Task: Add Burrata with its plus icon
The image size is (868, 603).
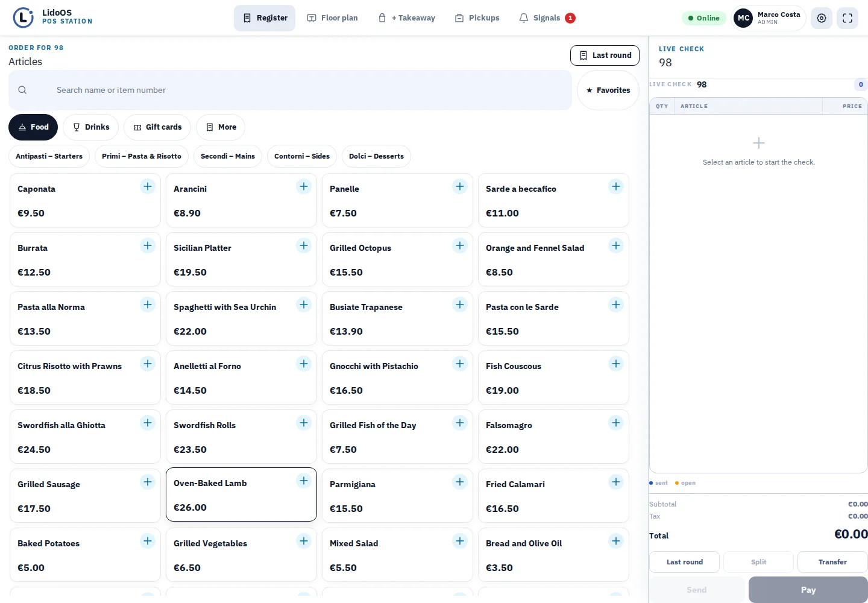Action: [148, 245]
